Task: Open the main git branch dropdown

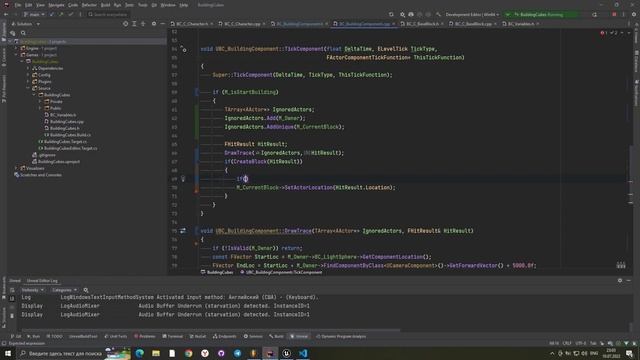Action: point(34,14)
